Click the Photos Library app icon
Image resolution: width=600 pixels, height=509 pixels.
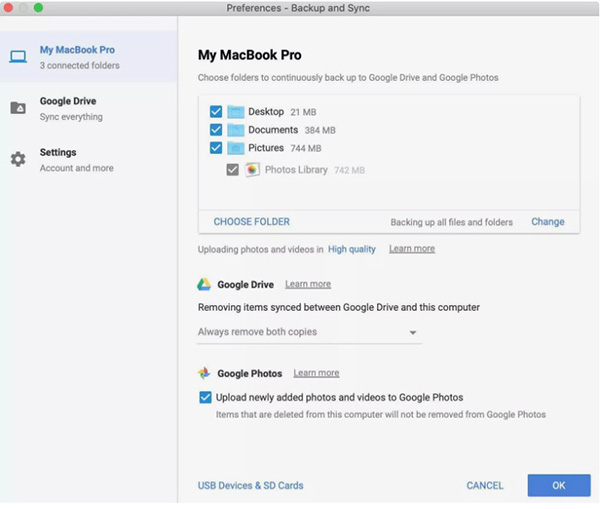[x=252, y=170]
